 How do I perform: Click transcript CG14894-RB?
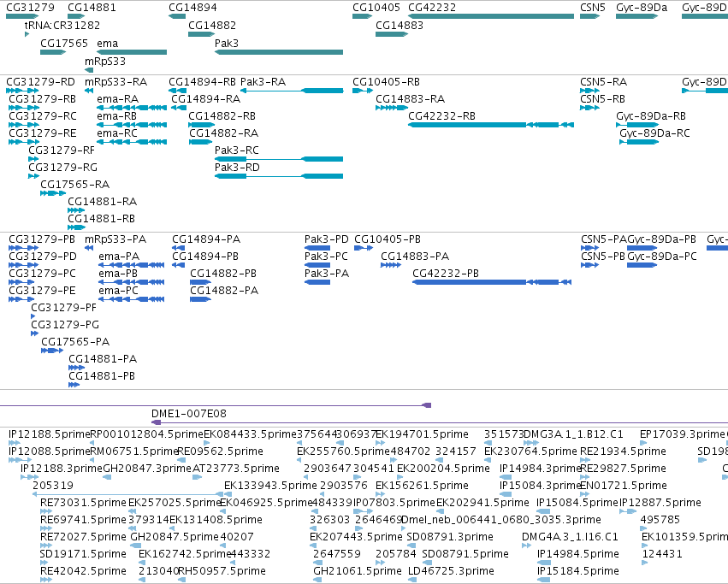point(202,82)
